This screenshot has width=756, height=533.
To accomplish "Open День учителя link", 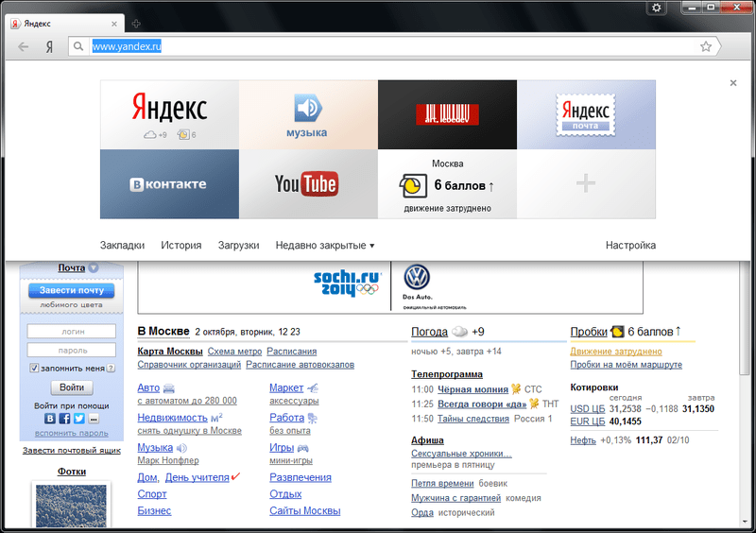I will [198, 477].
